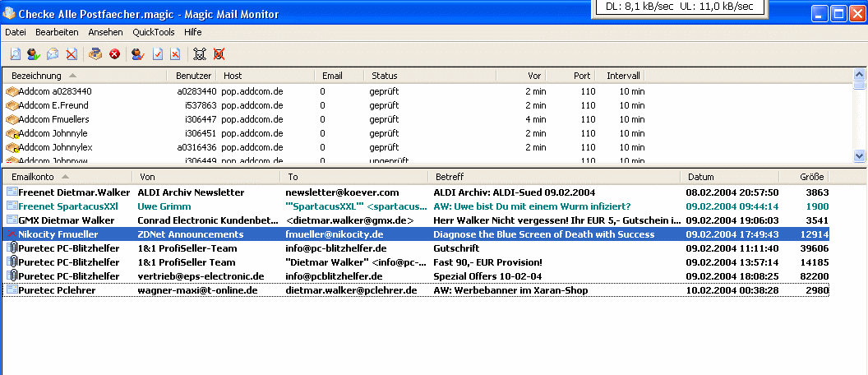Click the crossed-out skull toolbar icon
868x375 pixels.
coord(219,54)
